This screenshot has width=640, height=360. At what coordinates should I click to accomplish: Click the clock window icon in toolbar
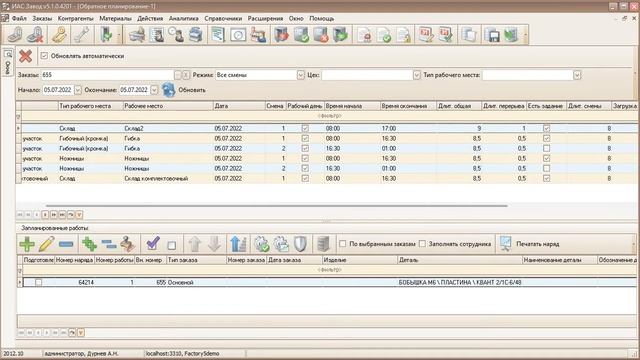pos(238,35)
